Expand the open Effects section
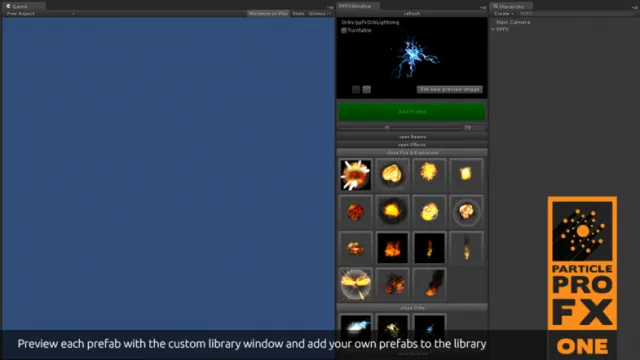640x360 pixels. tap(412, 144)
